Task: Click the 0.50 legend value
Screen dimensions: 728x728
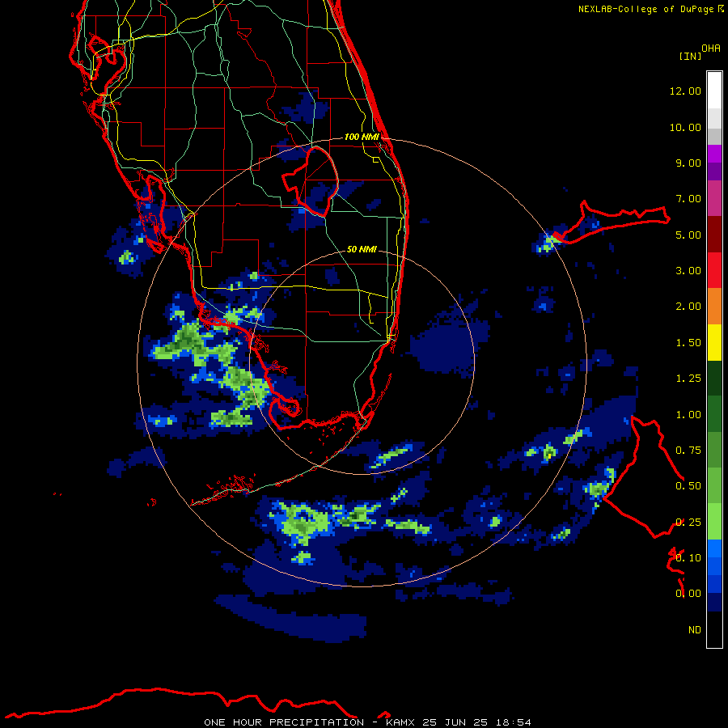Action: (x=688, y=486)
